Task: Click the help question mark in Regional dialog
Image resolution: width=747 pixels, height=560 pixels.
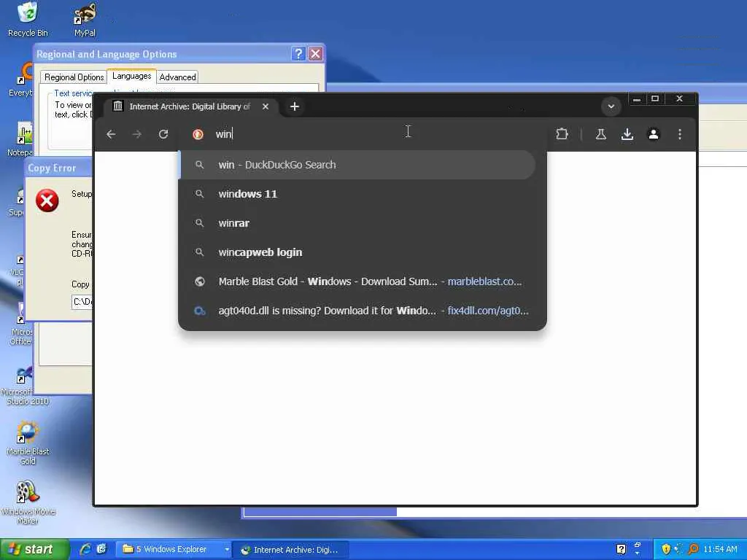Action: point(298,54)
